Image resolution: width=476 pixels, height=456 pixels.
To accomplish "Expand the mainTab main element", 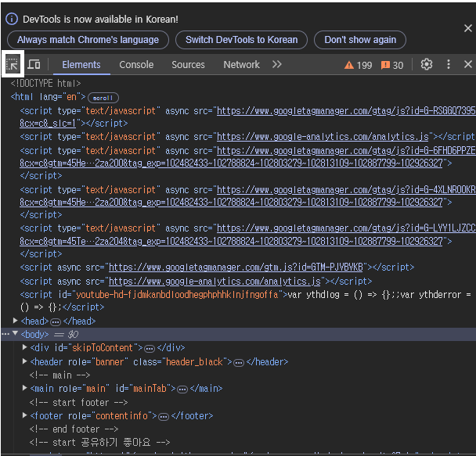I will click(x=24, y=388).
